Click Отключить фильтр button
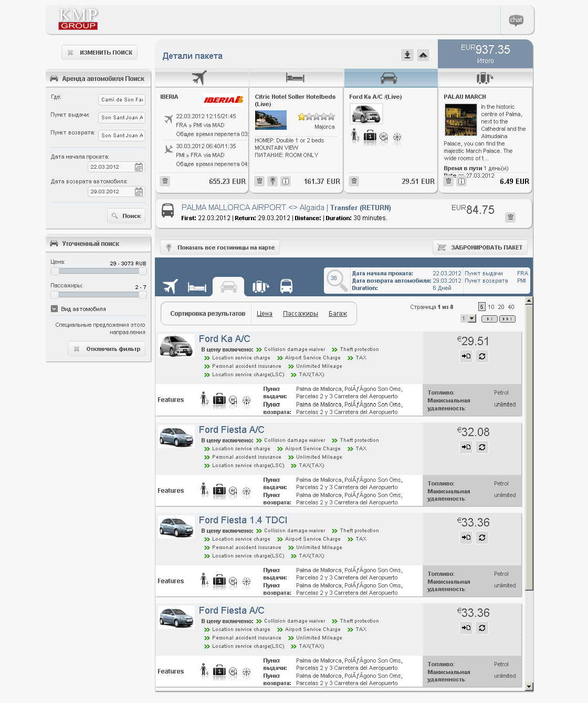588x703 pixels. pyautogui.click(x=107, y=349)
